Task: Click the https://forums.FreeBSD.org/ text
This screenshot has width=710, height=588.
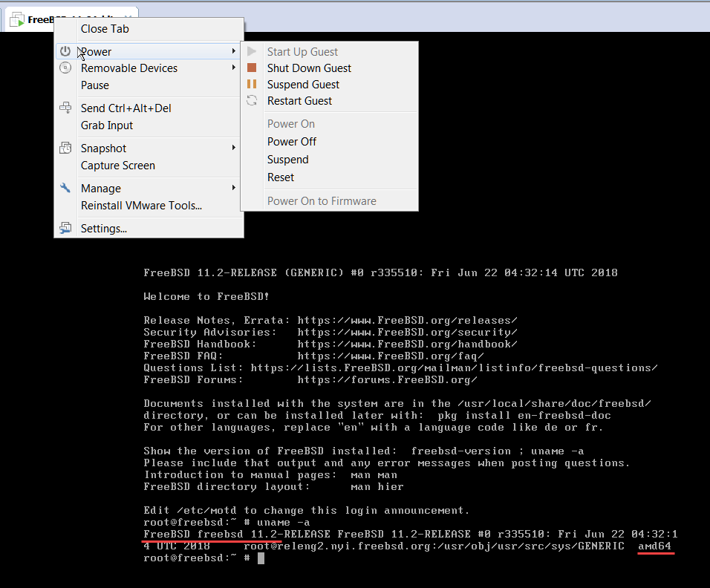Action: pyautogui.click(x=387, y=380)
